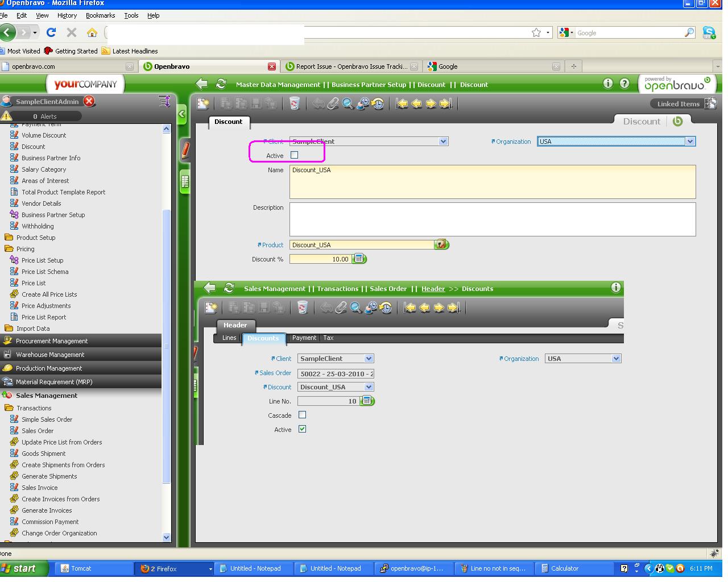Click the Header breadcrumb link
The image size is (728, 582).
click(x=433, y=289)
